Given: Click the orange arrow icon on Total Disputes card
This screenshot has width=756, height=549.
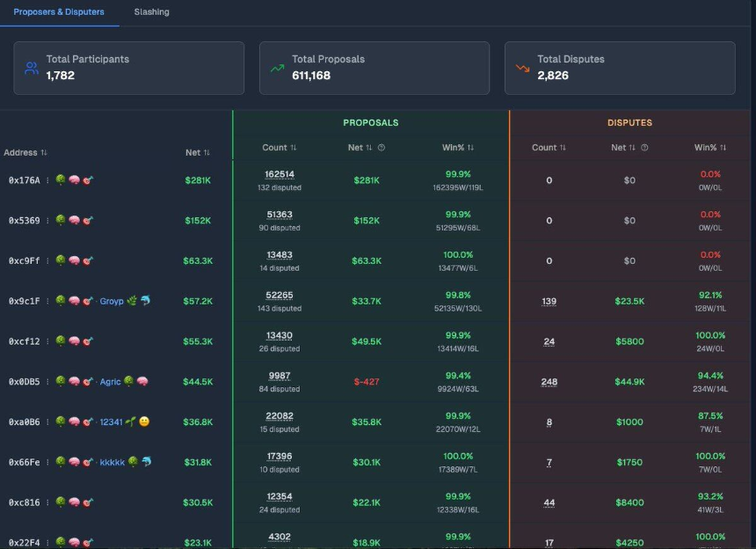Looking at the screenshot, I should (523, 68).
